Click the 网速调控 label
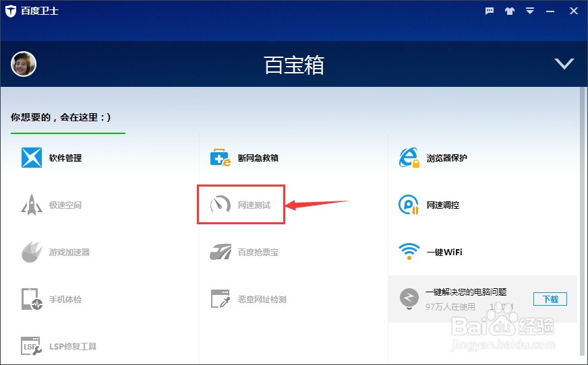 (443, 205)
